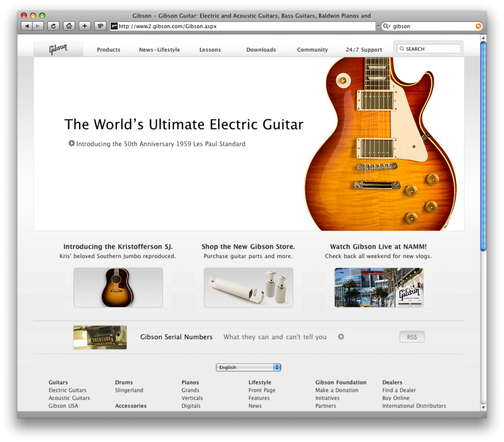
Task: Click 'Check back all weekend for new vlogs.' text
Action: pyautogui.click(x=378, y=256)
